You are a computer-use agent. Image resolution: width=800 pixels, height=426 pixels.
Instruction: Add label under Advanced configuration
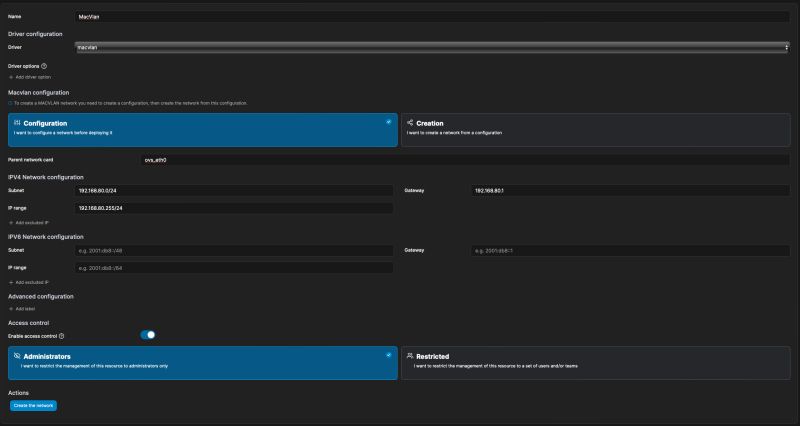(x=22, y=309)
